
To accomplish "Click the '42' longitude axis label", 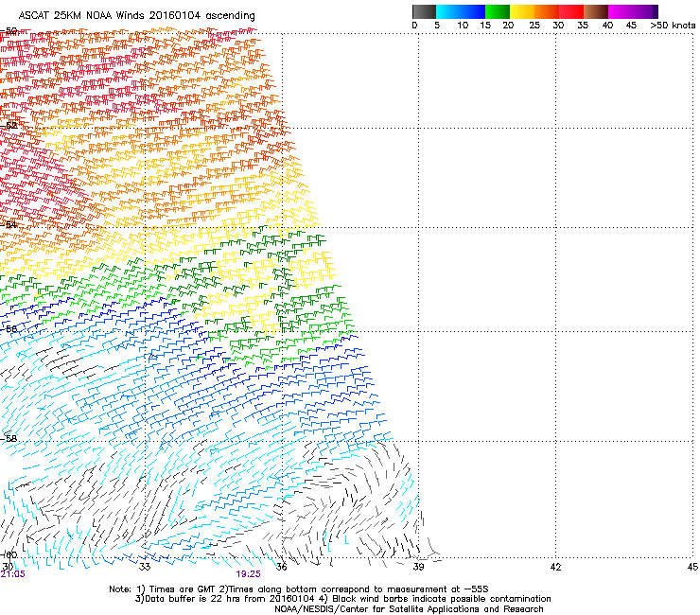I will [x=555, y=567].
